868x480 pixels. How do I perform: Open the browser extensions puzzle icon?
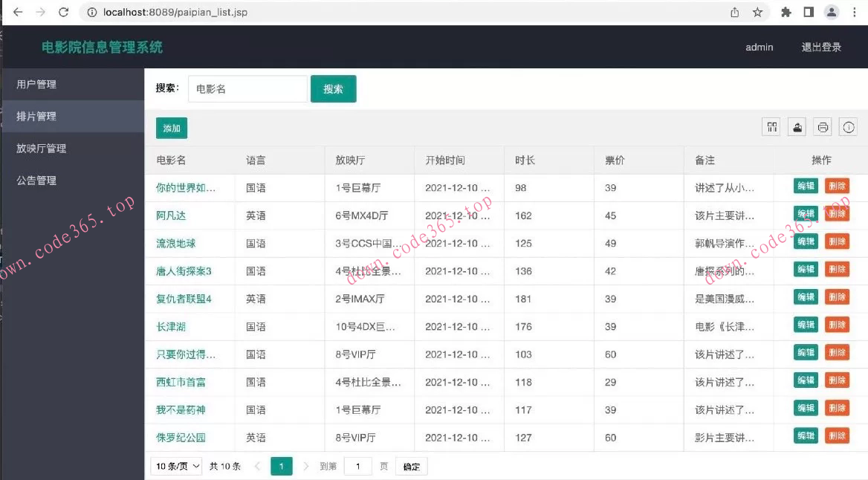coord(786,12)
